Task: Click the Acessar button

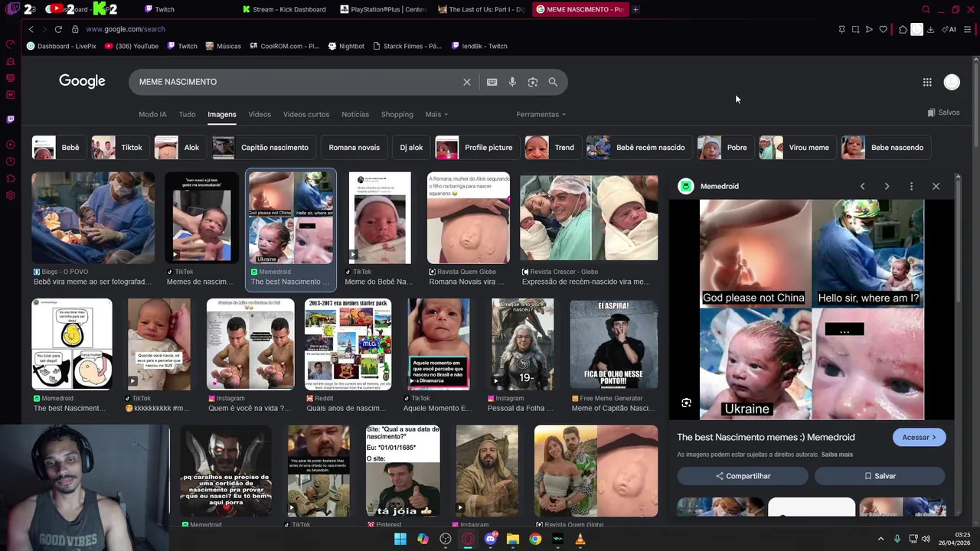Action: click(920, 437)
